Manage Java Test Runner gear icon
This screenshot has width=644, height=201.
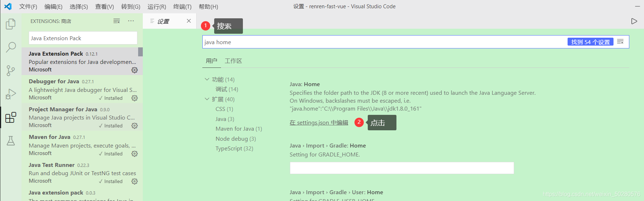pyautogui.click(x=135, y=181)
